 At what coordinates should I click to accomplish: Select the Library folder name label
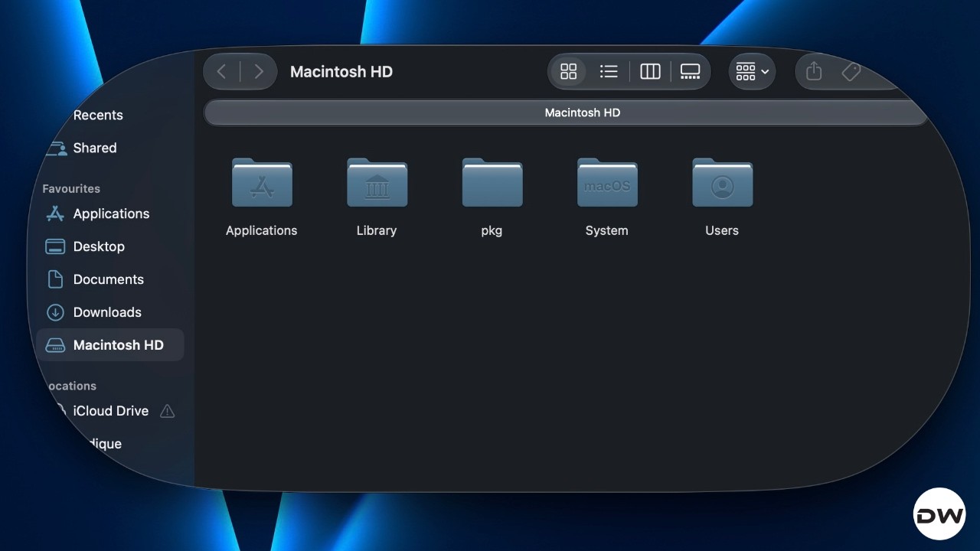pyautogui.click(x=377, y=230)
